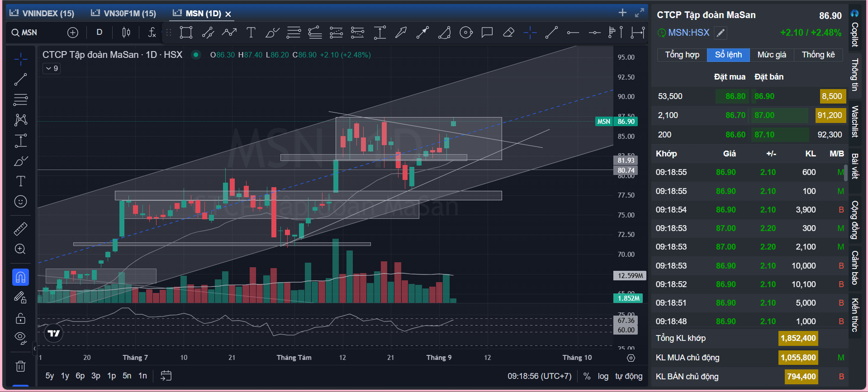The height and width of the screenshot is (392, 868).
Task: Toggle log scale
Action: click(603, 376)
